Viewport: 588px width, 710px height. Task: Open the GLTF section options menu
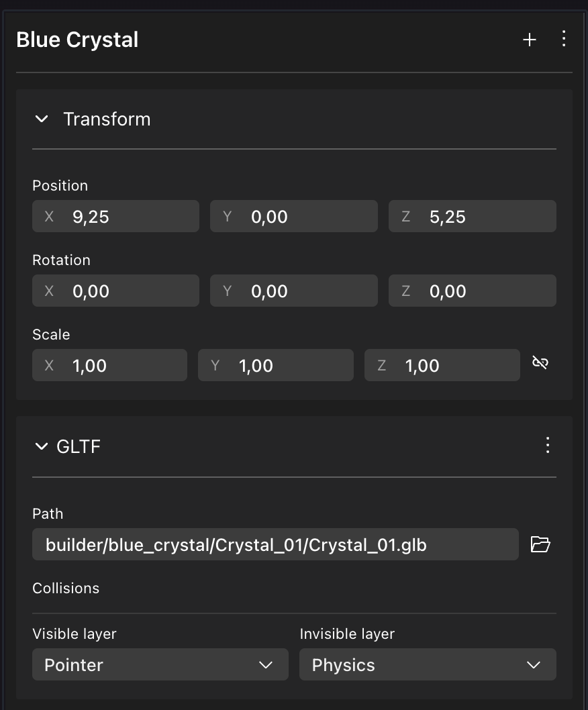(x=548, y=445)
